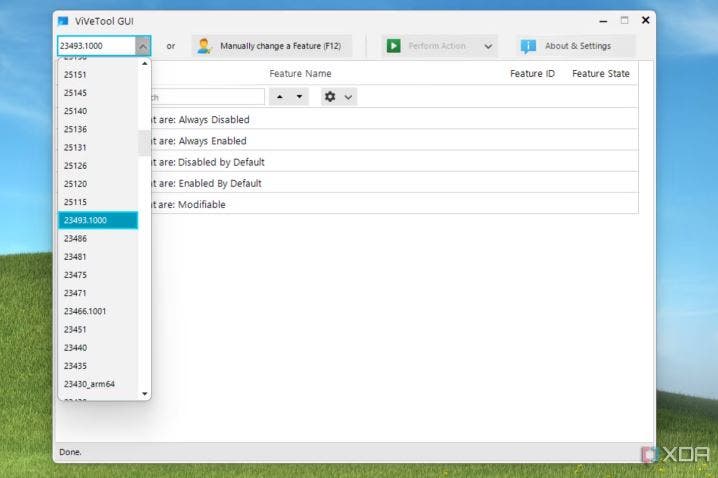718x478 pixels.
Task: Collapse the build combo box arrow
Action: coord(143,46)
